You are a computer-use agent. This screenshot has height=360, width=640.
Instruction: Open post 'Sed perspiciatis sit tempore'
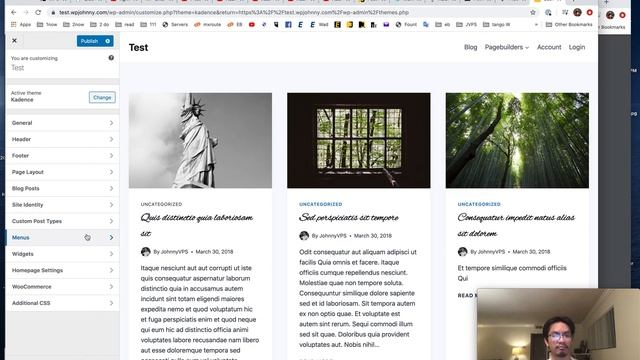(x=349, y=218)
